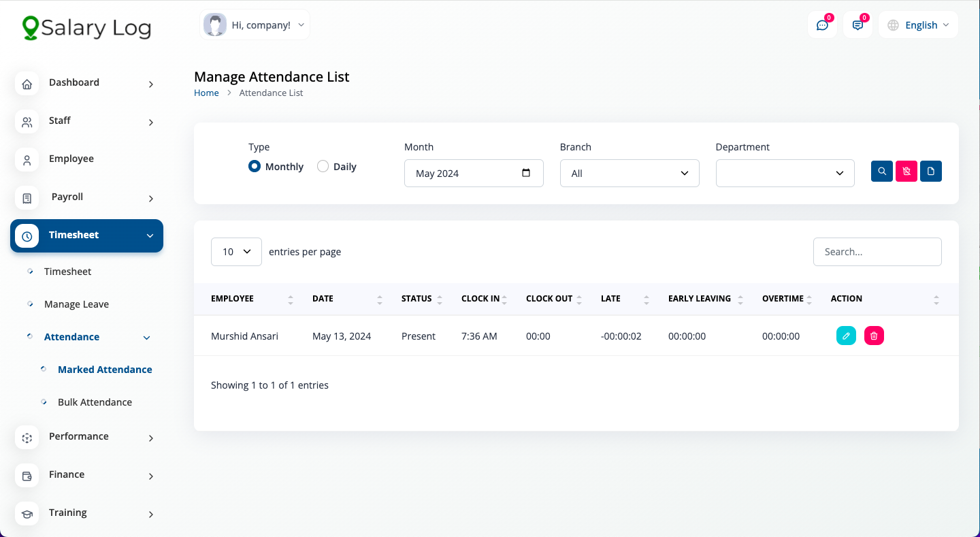Image resolution: width=980 pixels, height=537 pixels.
Task: Click the calendar icon in Month field
Action: pos(526,173)
